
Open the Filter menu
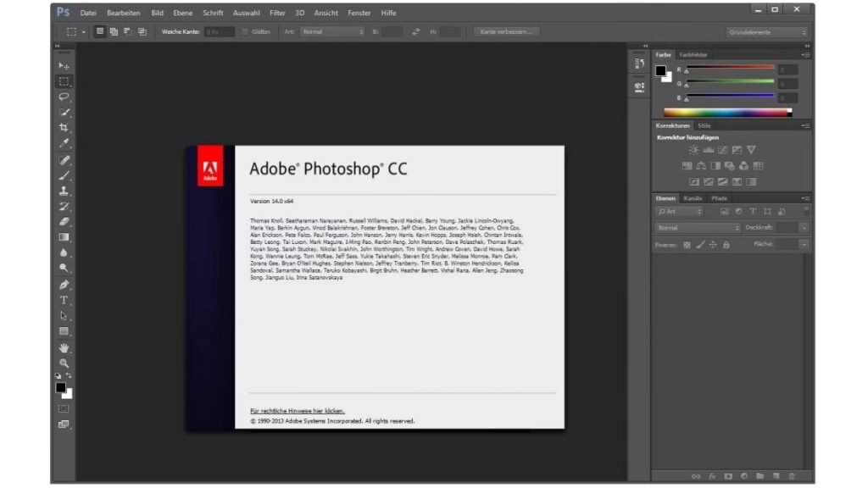click(x=277, y=13)
